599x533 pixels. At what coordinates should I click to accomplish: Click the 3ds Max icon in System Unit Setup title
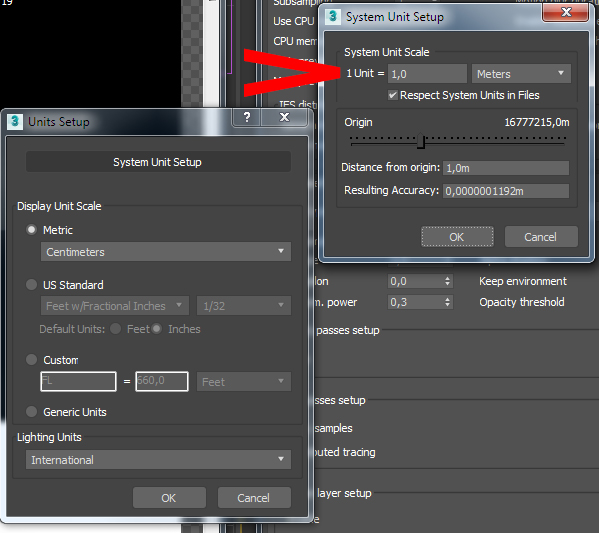point(333,16)
